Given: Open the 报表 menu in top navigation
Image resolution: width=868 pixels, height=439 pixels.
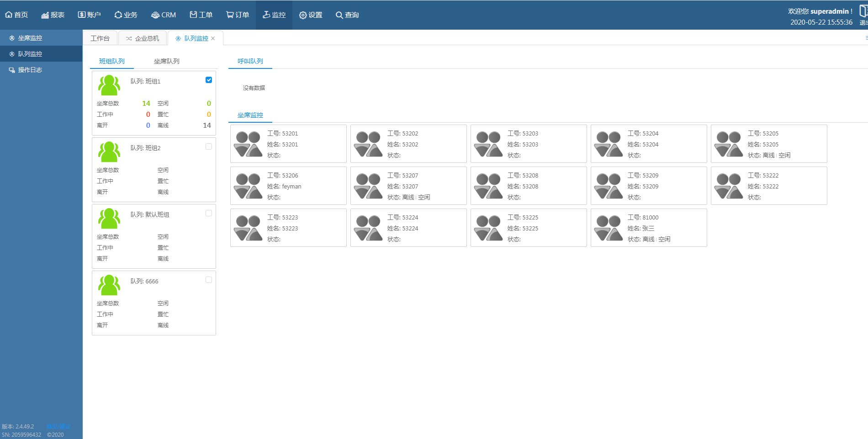Looking at the screenshot, I should point(53,15).
